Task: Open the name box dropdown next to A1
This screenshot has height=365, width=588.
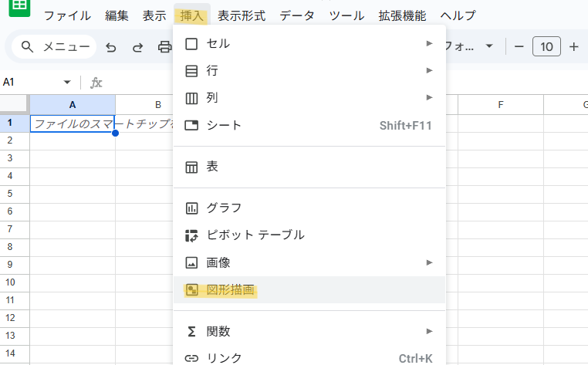Action: click(x=67, y=82)
